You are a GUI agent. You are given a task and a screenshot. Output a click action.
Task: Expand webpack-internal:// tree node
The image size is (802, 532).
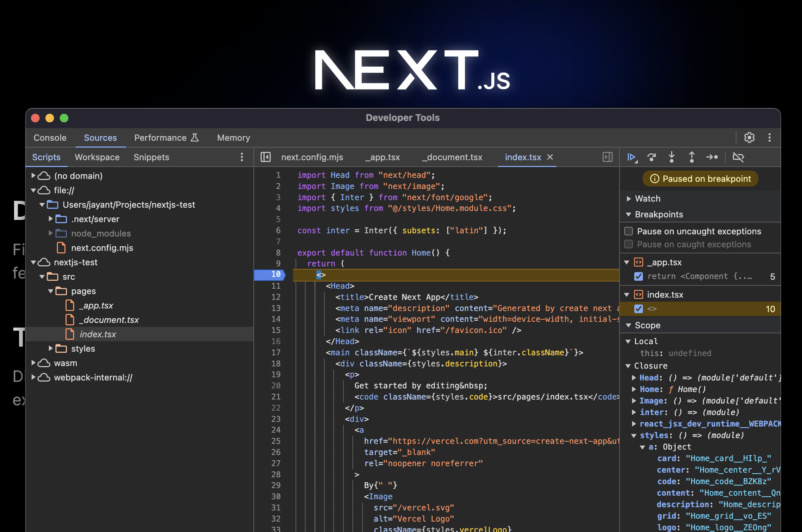pyautogui.click(x=33, y=377)
